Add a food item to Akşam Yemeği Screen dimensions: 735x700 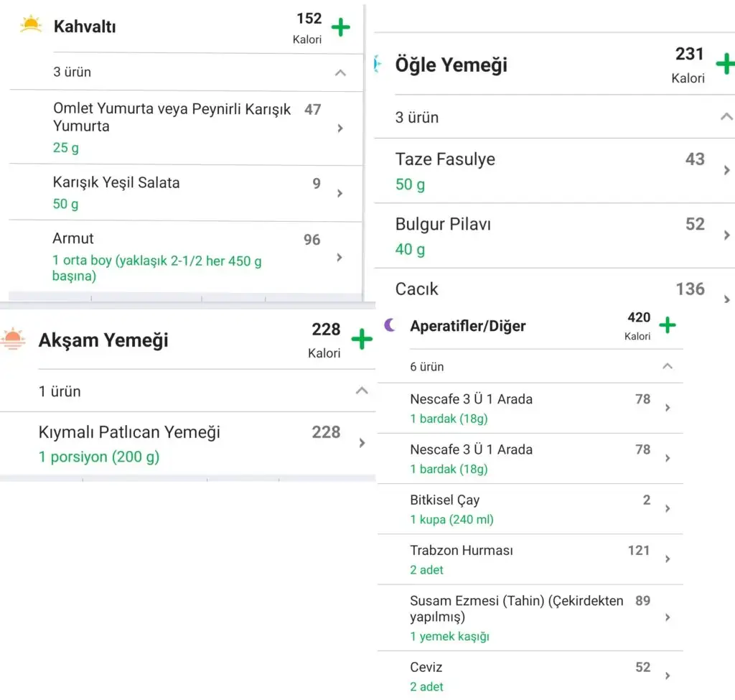click(362, 339)
